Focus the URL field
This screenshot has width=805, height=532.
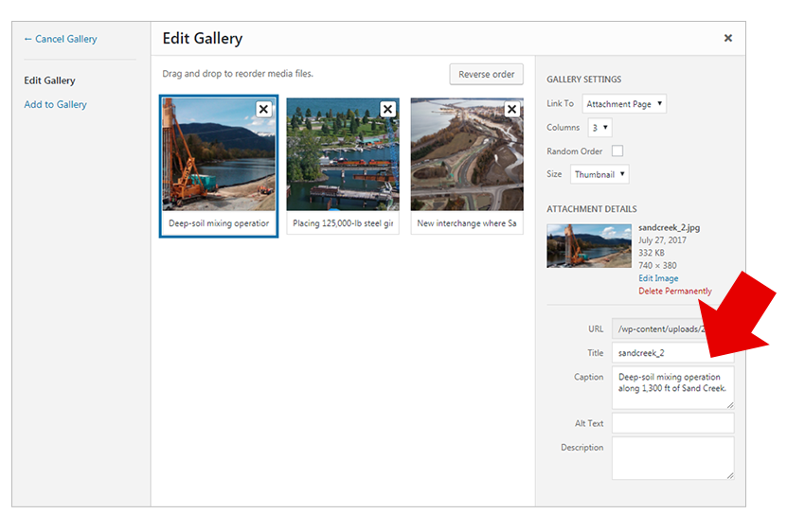click(672, 328)
